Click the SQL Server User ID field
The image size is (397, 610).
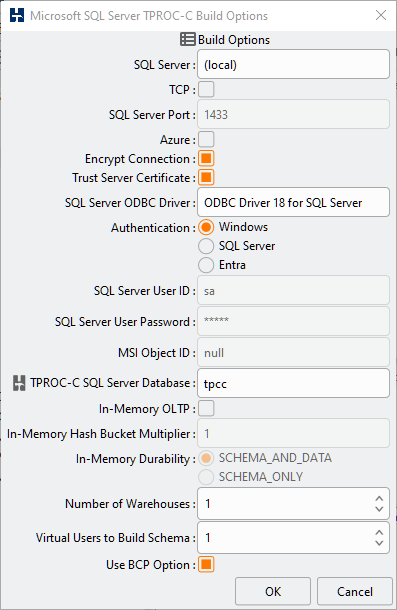coord(293,290)
